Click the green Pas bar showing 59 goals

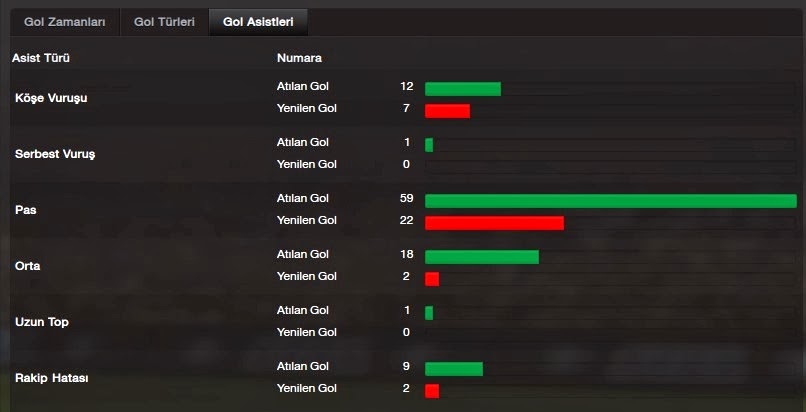pos(611,201)
